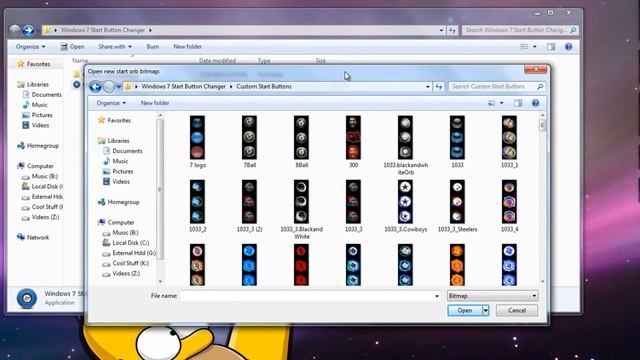Click the dialog Forward arrow button

[x=109, y=87]
